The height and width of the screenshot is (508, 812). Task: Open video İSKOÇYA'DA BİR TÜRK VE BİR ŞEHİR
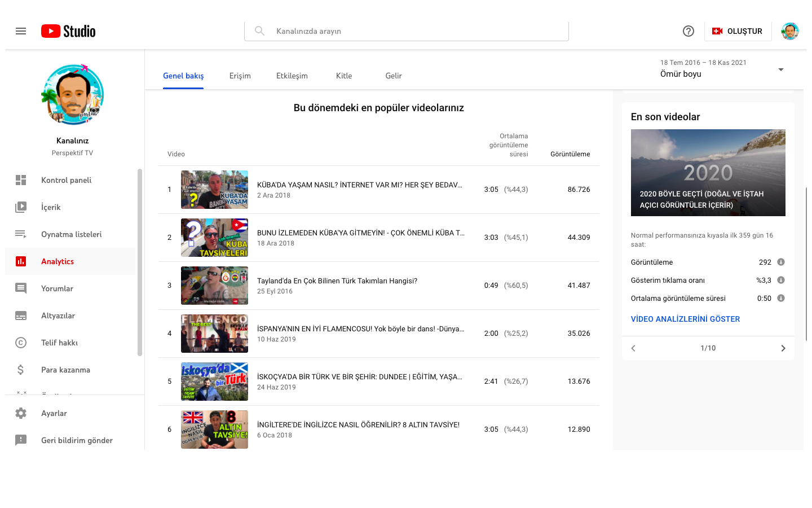coord(360,377)
